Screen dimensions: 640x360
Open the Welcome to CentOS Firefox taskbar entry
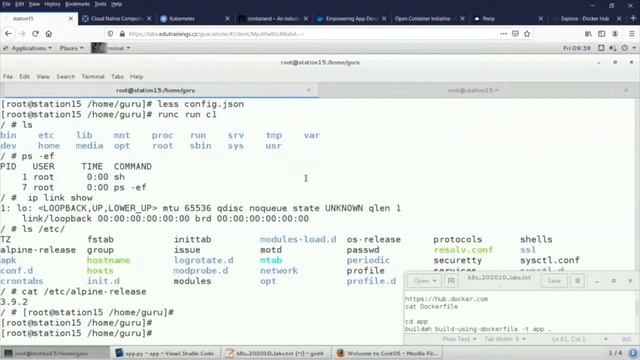(x=387, y=353)
